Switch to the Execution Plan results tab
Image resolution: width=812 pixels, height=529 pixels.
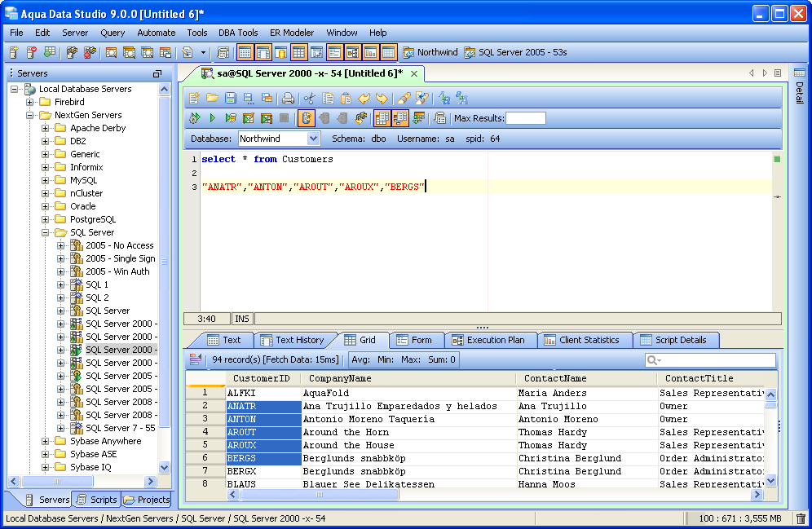click(x=495, y=340)
